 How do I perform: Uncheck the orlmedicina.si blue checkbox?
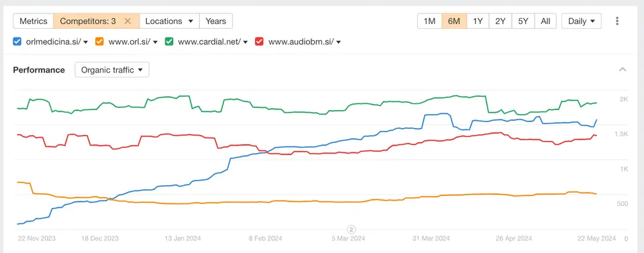coord(17,42)
